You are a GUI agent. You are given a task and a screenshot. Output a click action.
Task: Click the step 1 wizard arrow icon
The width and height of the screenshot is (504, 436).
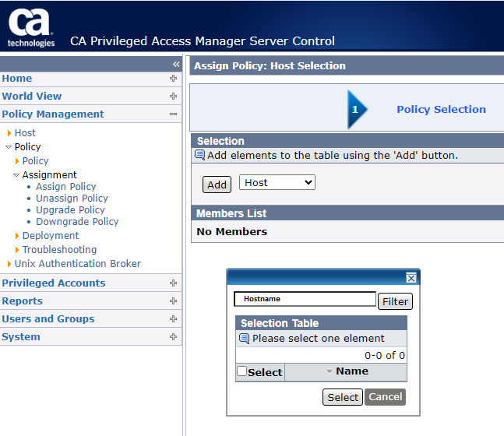coord(357,110)
